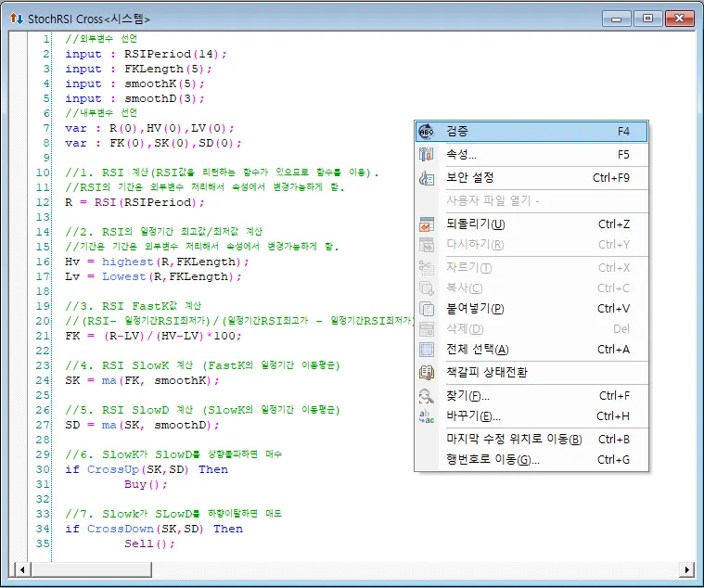
Task: Choose 전체 선택(A) menu entry
Action: coord(531,350)
